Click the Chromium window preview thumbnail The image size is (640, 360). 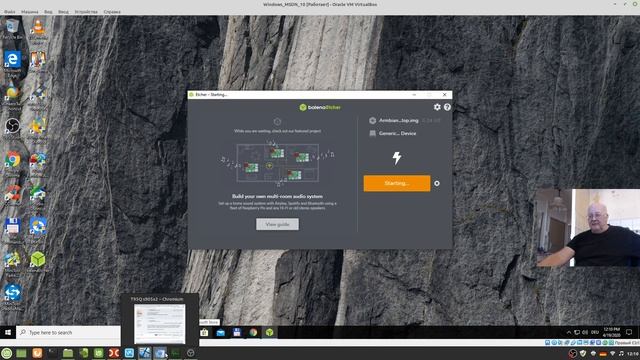160,323
